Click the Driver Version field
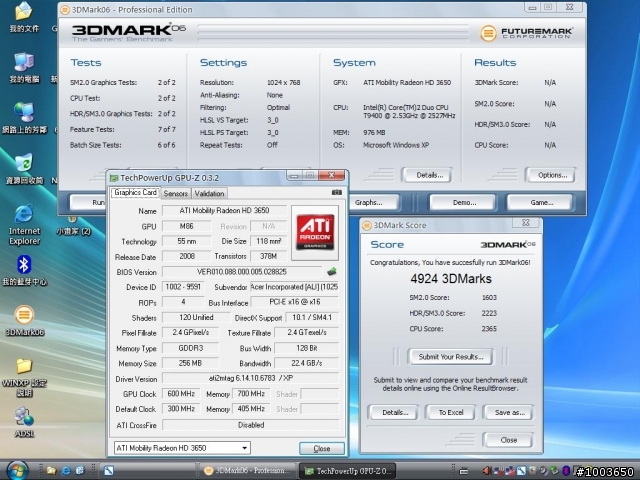The height and width of the screenshot is (480, 640). tap(251, 378)
